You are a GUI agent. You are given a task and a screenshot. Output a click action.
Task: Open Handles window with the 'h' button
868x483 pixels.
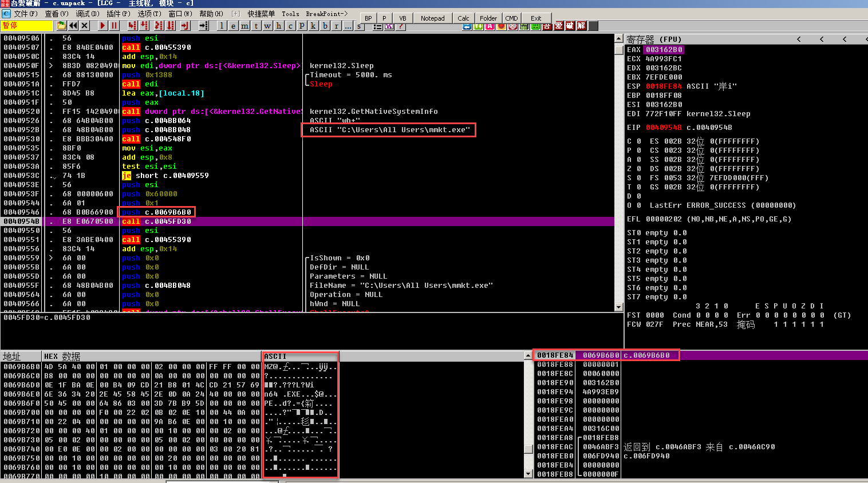click(x=279, y=26)
